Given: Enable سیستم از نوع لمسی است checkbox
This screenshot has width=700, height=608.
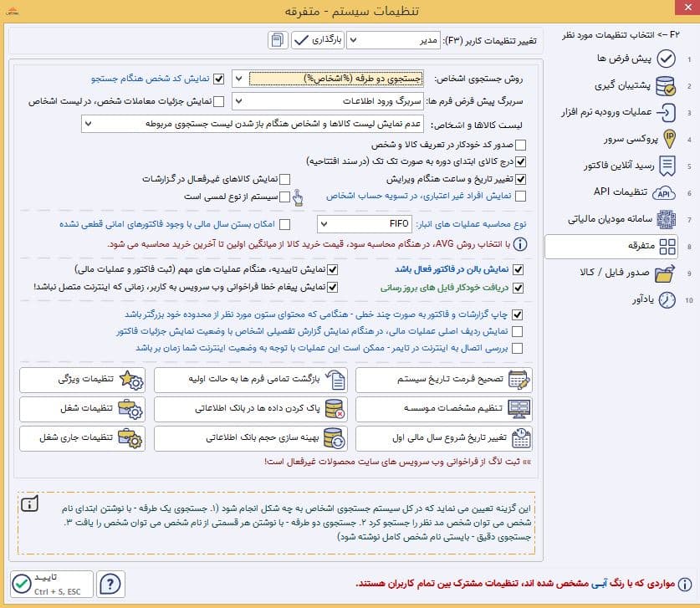Looking at the screenshot, I should click(x=285, y=197).
